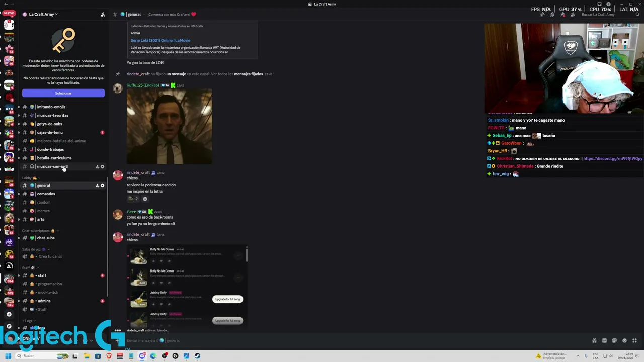Image resolution: width=644 pixels, height=362 pixels.
Task: Open the admins channel
Action: click(x=63, y=301)
